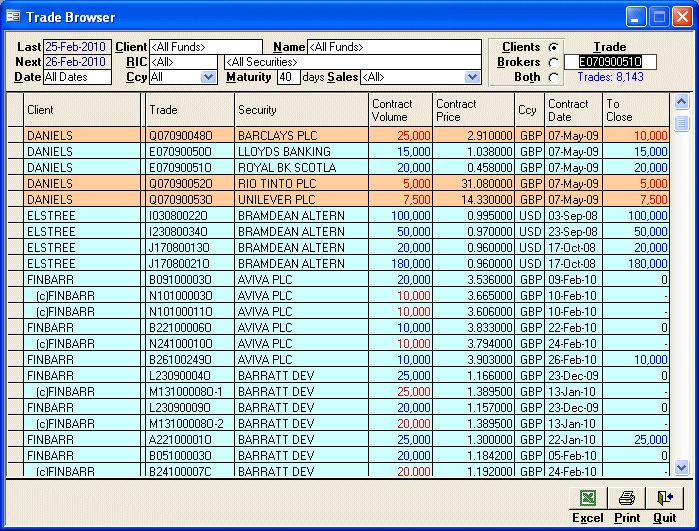
Task: Open the Ccy currency dropdown
Action: point(208,77)
